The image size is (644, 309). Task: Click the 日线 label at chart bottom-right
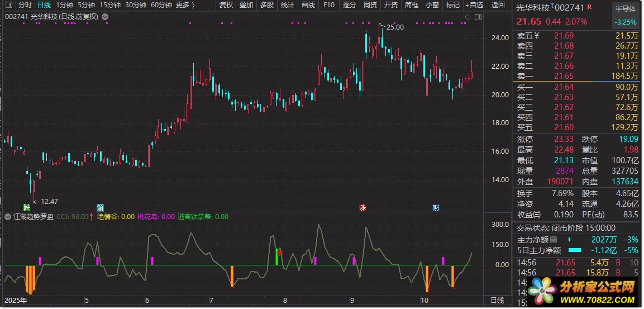coord(497,301)
